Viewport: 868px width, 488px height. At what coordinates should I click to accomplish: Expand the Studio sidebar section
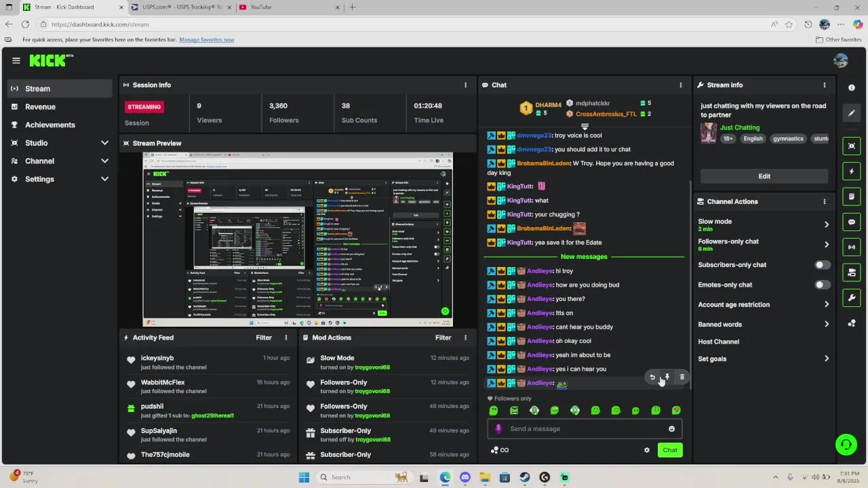(x=104, y=143)
